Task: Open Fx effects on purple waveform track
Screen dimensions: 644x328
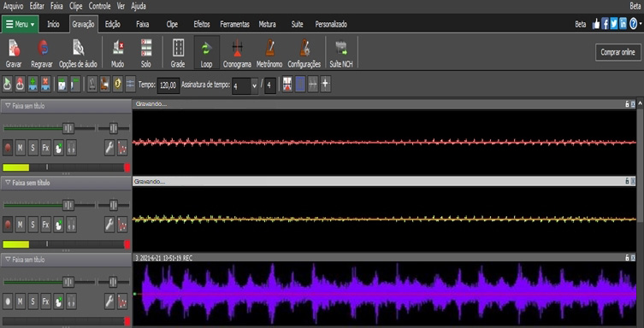Action: [45, 302]
